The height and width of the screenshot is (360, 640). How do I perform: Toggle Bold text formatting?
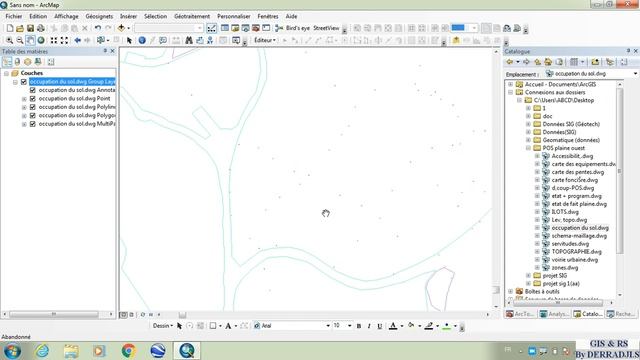coord(359,326)
